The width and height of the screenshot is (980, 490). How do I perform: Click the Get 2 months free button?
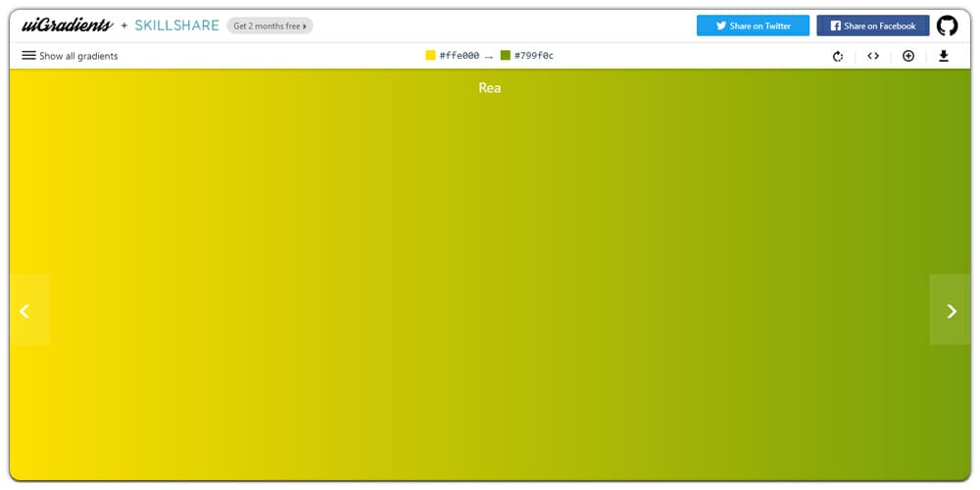point(269,25)
